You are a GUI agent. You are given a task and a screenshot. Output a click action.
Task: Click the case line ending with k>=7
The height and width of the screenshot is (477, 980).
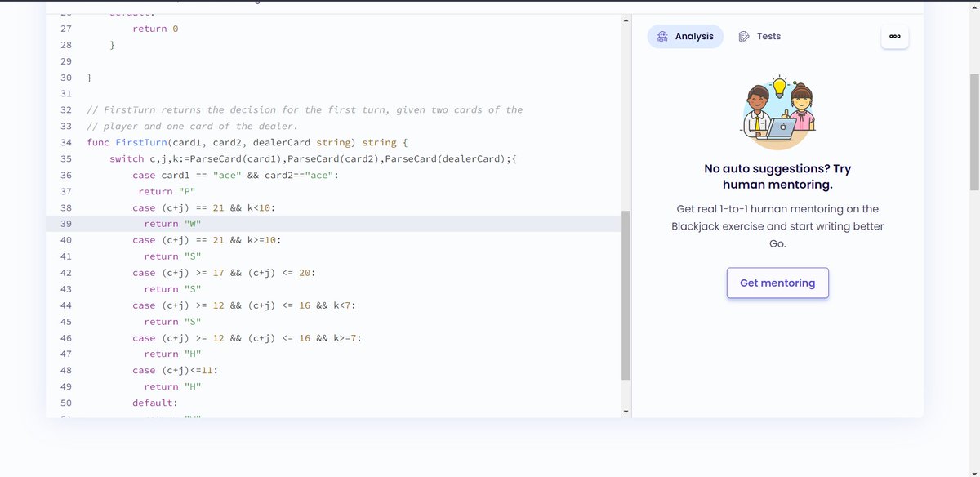[x=247, y=337]
